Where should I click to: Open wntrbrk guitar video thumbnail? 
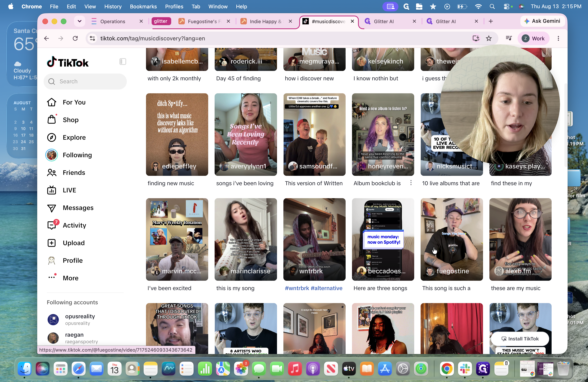pyautogui.click(x=314, y=239)
